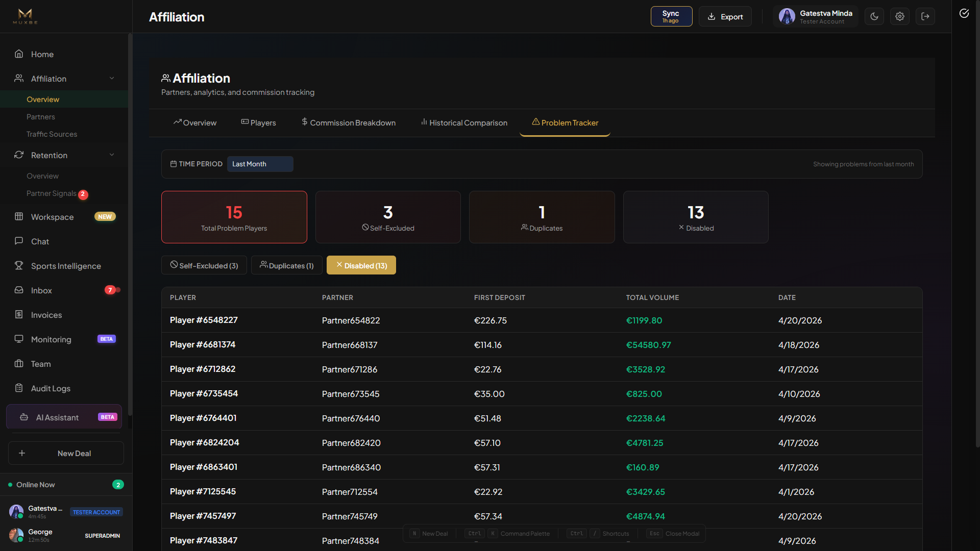Sort by the FIRST DEPOSIT column header

click(500, 297)
